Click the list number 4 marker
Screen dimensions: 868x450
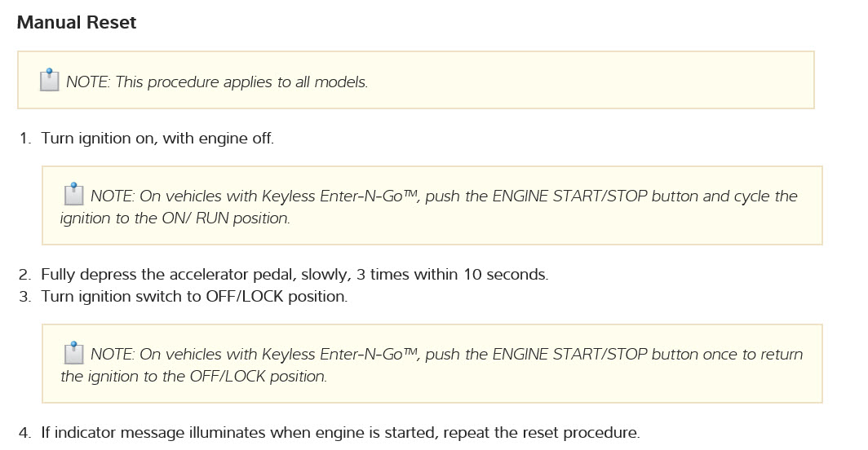[24, 433]
